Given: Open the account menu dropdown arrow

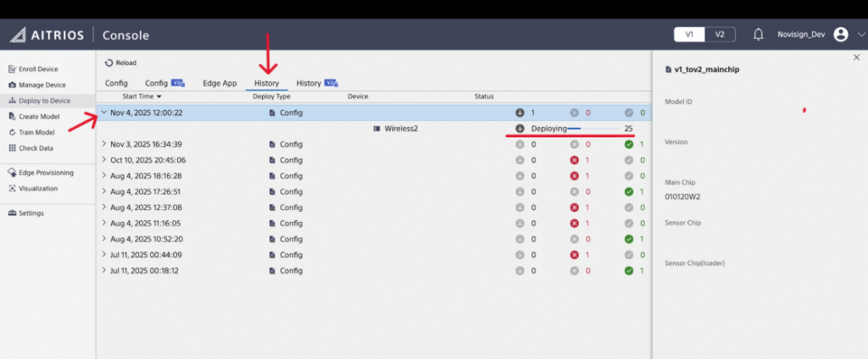Looking at the screenshot, I should [x=860, y=36].
